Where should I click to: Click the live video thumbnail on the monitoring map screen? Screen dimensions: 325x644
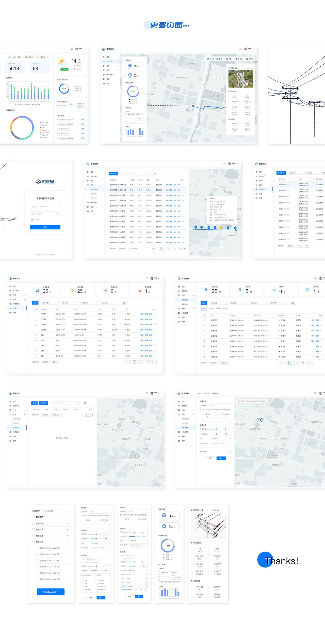[x=241, y=79]
